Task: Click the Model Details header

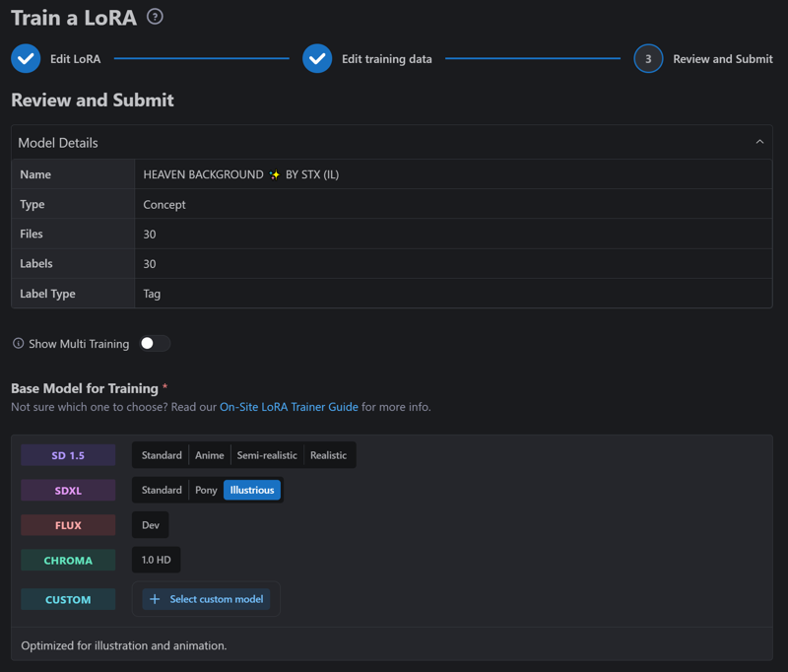Action: click(x=58, y=143)
